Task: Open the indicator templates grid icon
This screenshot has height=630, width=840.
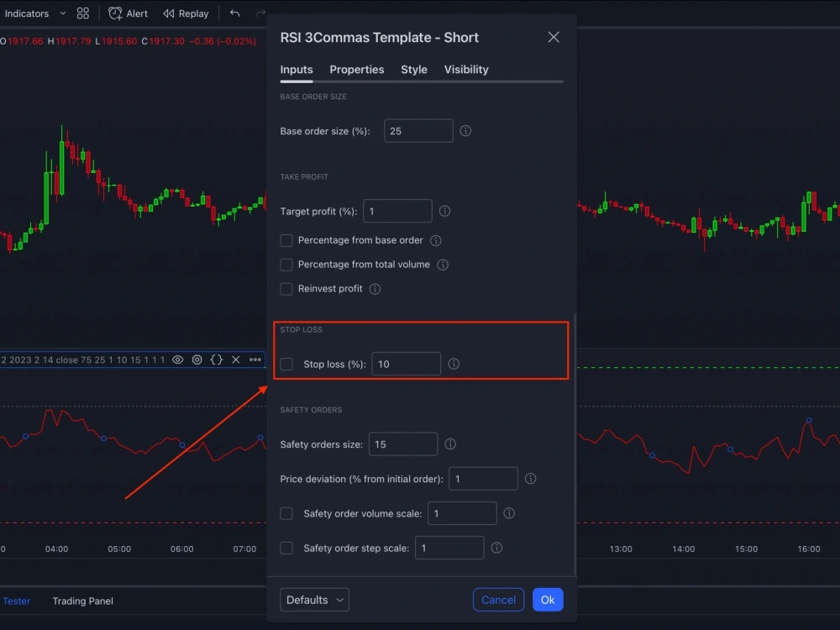Action: coord(83,13)
